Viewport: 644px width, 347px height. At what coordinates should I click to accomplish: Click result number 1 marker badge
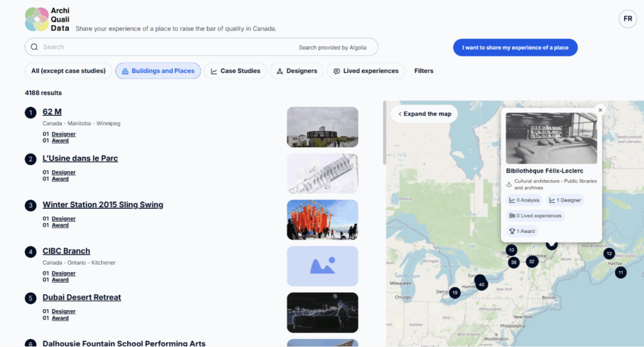tap(30, 113)
